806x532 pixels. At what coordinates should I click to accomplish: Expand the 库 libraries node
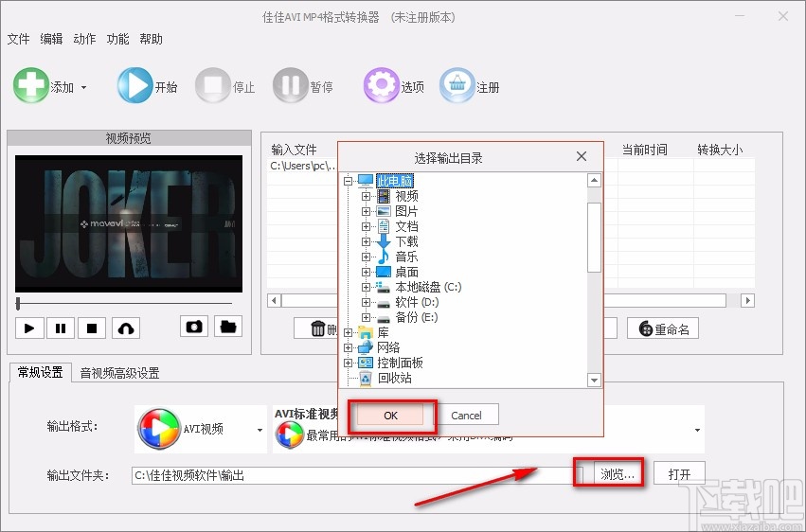point(348,333)
